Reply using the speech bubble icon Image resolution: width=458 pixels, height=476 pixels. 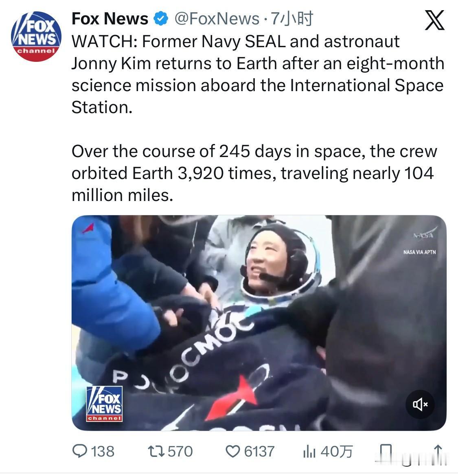(80, 451)
